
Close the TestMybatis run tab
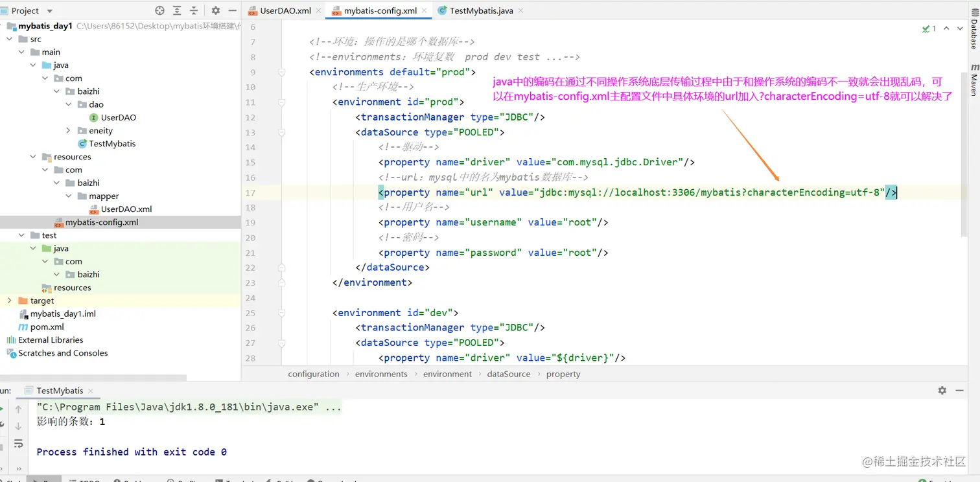tap(91, 391)
